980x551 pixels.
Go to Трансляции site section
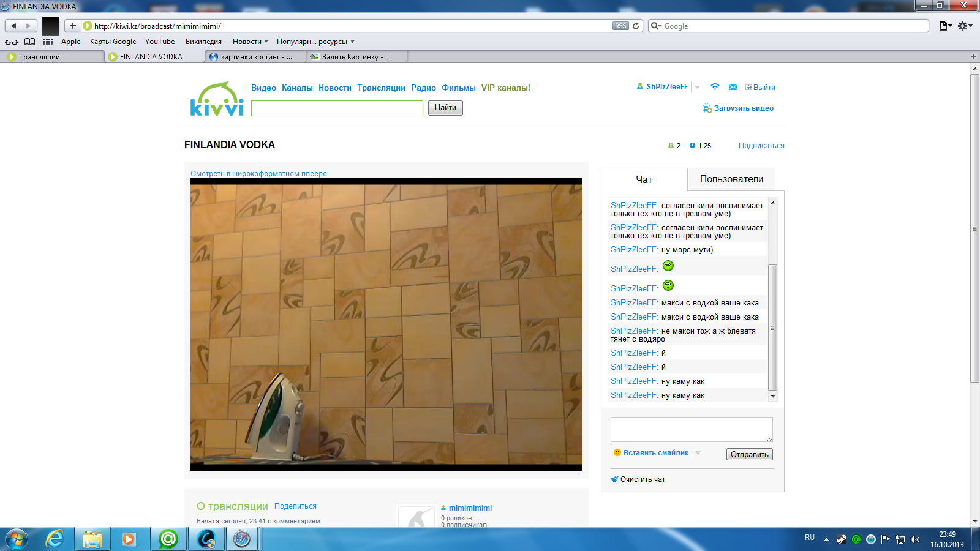coord(381,88)
